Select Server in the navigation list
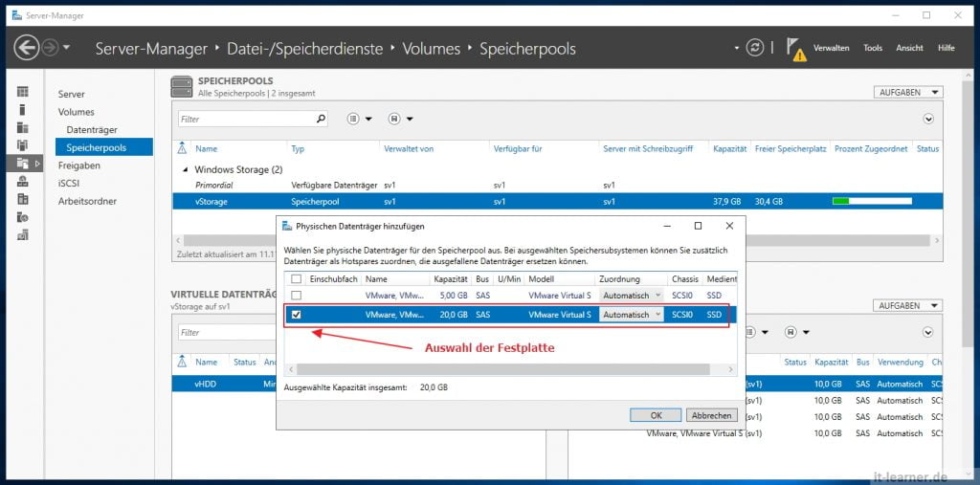 [71, 95]
